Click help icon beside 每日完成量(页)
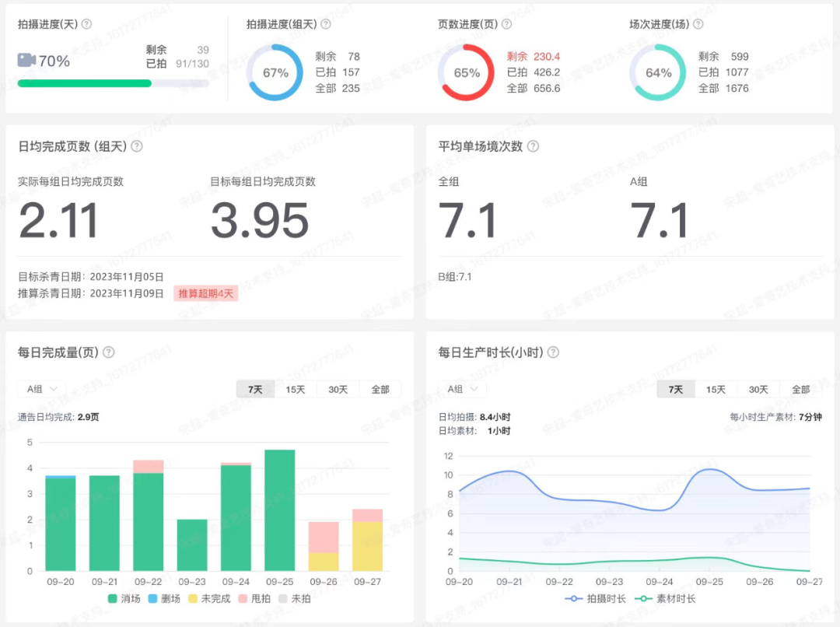This screenshot has height=627, width=840. 109,352
